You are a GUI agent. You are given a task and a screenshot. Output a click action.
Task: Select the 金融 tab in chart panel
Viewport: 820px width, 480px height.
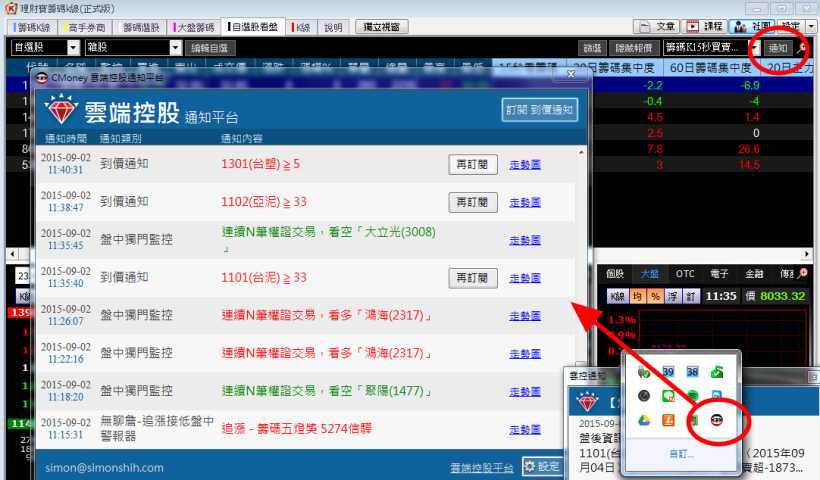(x=755, y=273)
